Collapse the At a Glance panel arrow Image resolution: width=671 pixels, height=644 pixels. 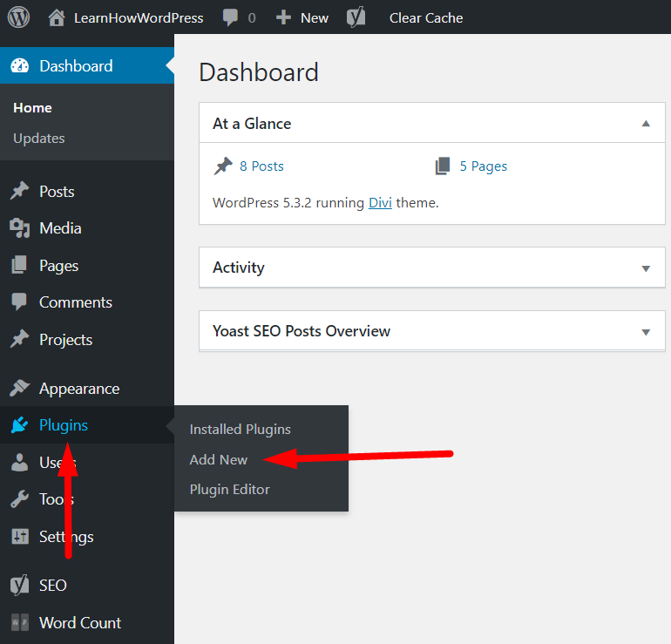(x=646, y=124)
